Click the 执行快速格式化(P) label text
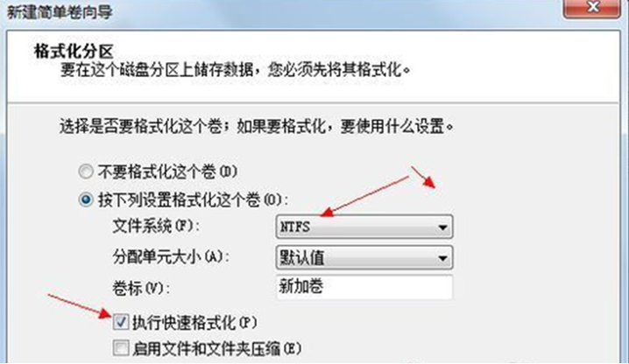Image resolution: width=629 pixels, height=364 pixels. (194, 323)
